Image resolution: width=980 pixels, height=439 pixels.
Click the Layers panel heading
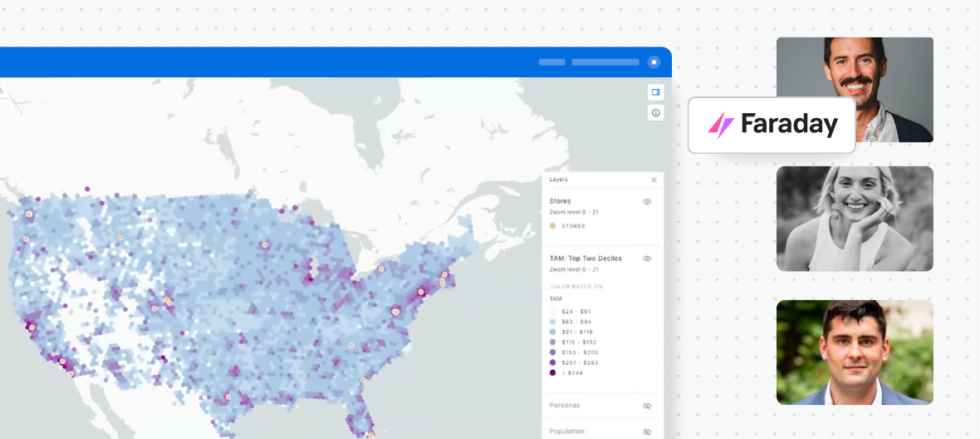(559, 180)
